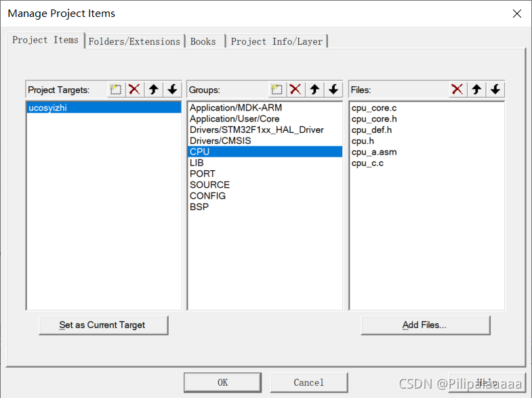Select the cpu.h file

click(426, 140)
